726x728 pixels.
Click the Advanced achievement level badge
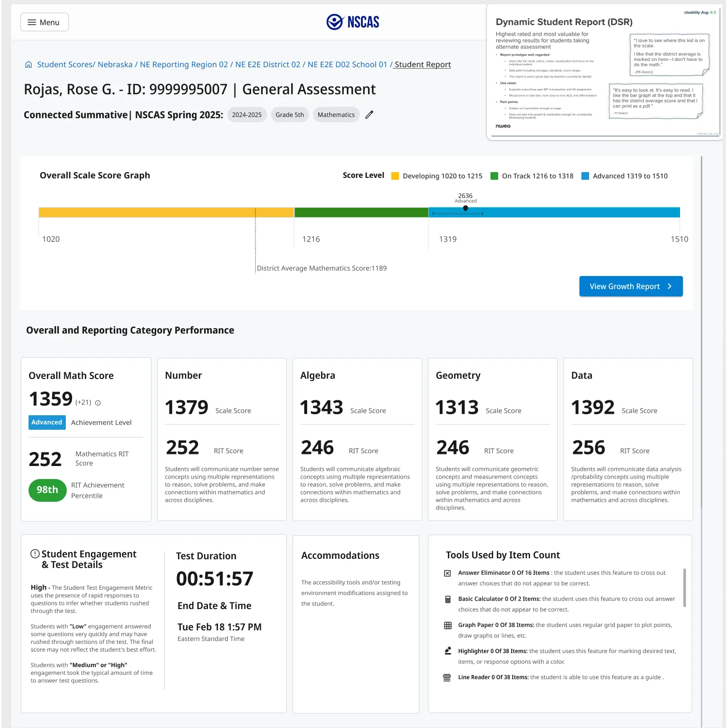click(x=47, y=422)
